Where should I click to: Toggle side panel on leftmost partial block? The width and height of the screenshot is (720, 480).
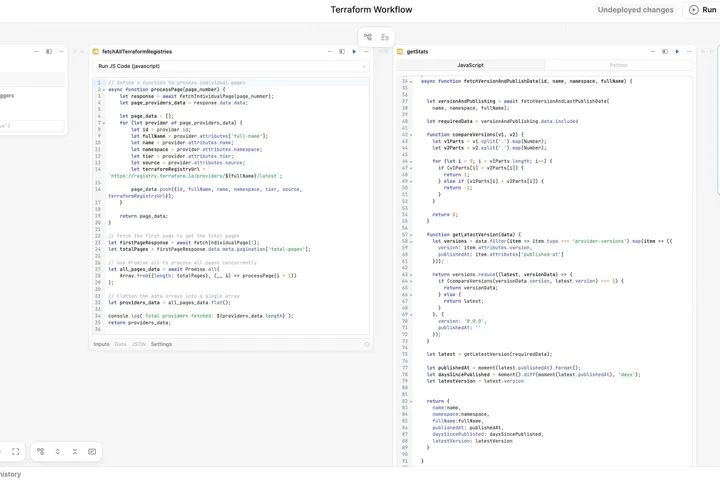(49, 51)
